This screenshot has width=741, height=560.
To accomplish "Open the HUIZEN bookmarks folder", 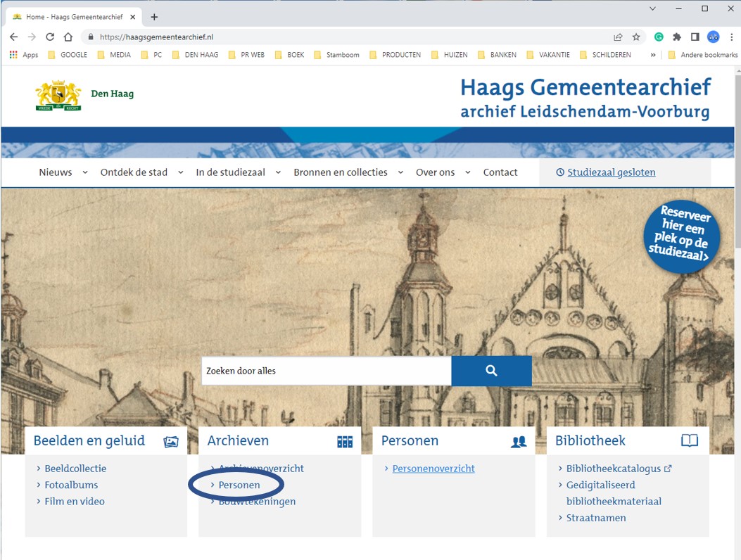I will 450,55.
